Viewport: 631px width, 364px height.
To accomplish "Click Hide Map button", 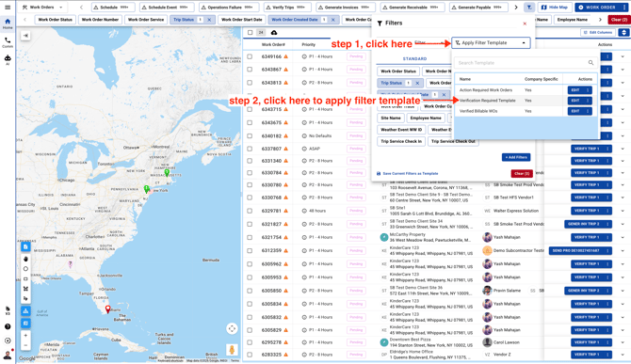I will [555, 8].
